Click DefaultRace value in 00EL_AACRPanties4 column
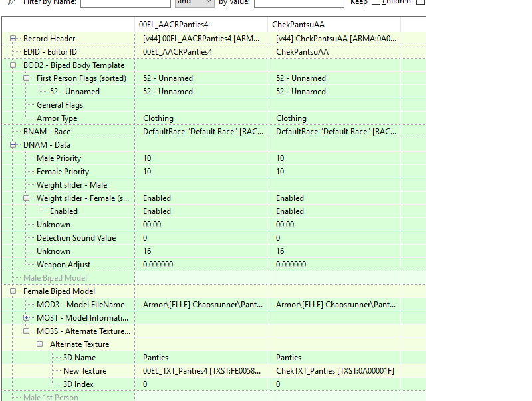 [x=201, y=132]
